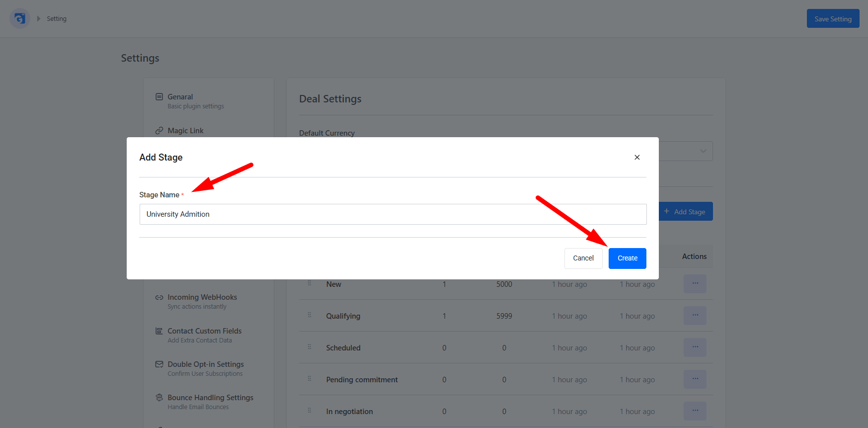Screen dimensions: 868x428
Task: Click the Save Setting button
Action: (833, 18)
